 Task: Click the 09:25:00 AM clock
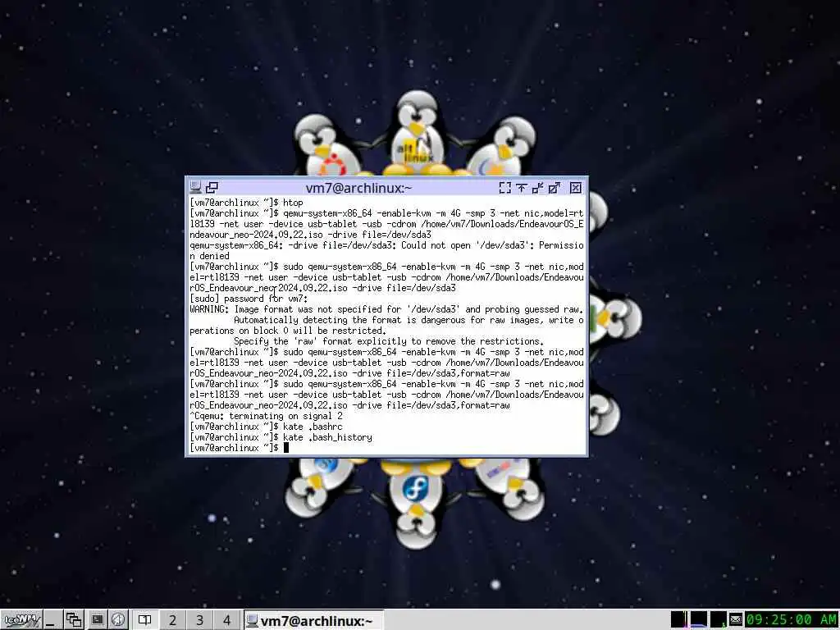pyautogui.click(x=792, y=620)
